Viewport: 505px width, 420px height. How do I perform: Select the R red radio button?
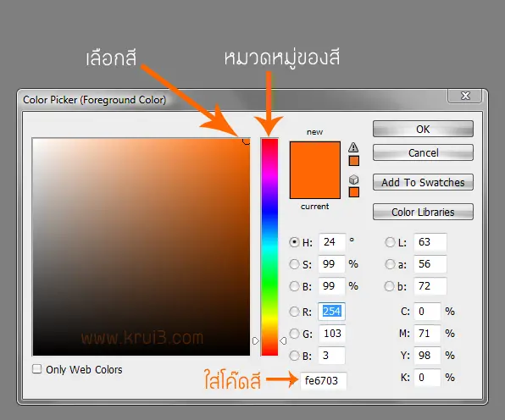(294, 312)
